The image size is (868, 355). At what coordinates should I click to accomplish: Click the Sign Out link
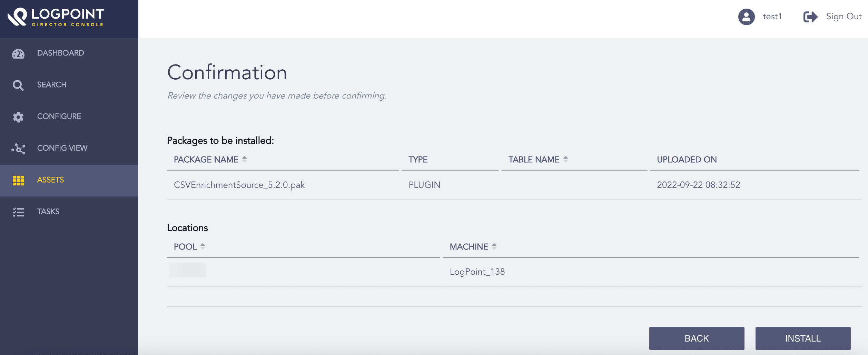pos(843,16)
